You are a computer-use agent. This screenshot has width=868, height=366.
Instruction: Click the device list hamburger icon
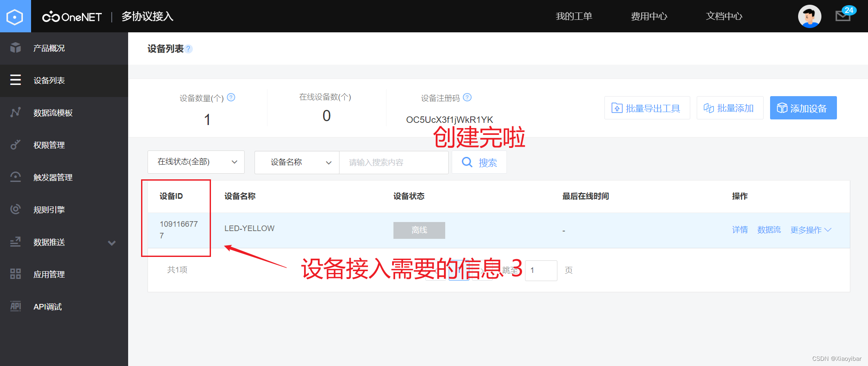click(x=16, y=80)
